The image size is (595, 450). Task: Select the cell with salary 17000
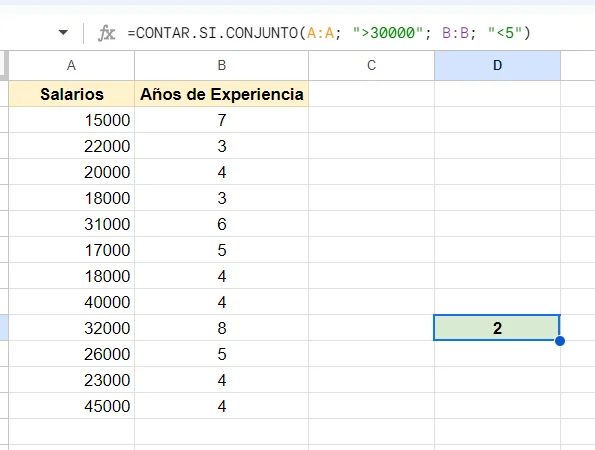[x=71, y=250]
